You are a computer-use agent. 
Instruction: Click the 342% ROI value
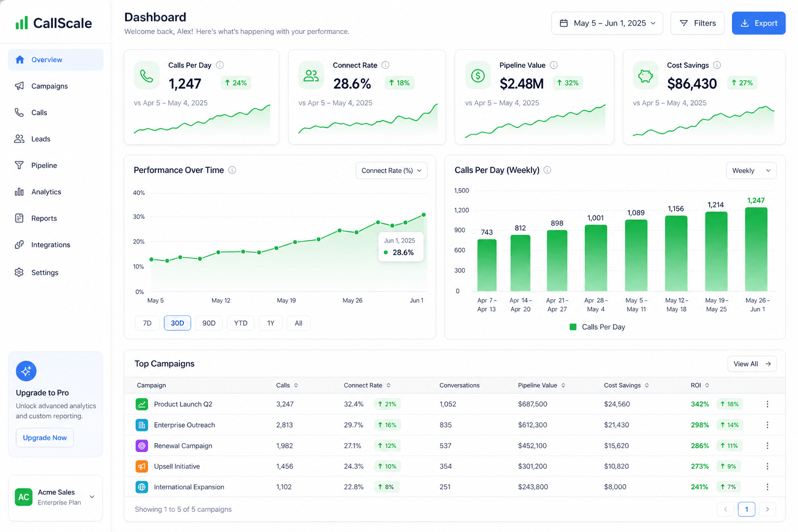[700, 404]
